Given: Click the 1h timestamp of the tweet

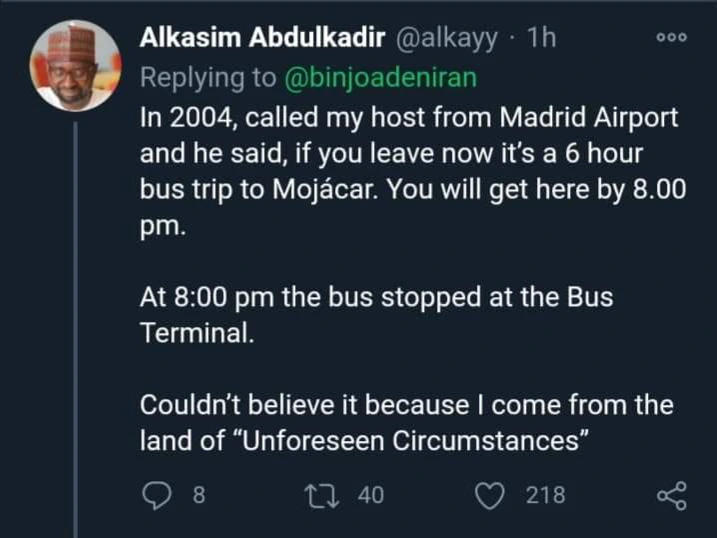Looking at the screenshot, I should pyautogui.click(x=539, y=39).
